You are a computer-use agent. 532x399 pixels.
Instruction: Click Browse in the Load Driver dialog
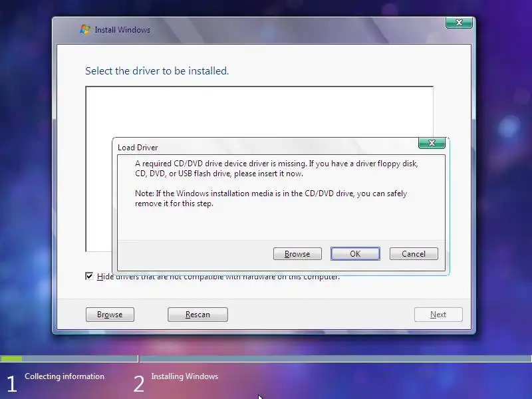click(x=297, y=254)
